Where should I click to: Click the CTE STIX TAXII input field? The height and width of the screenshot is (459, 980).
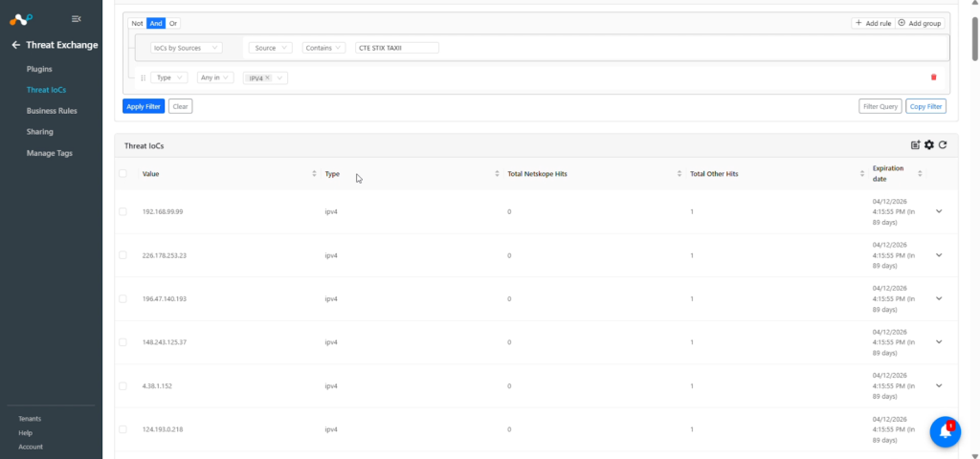coord(397,48)
